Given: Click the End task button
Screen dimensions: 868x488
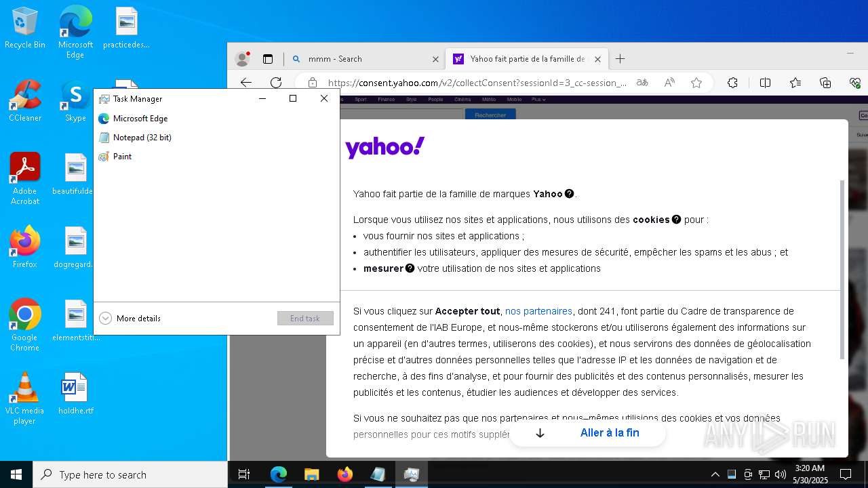Looking at the screenshot, I should coord(305,318).
